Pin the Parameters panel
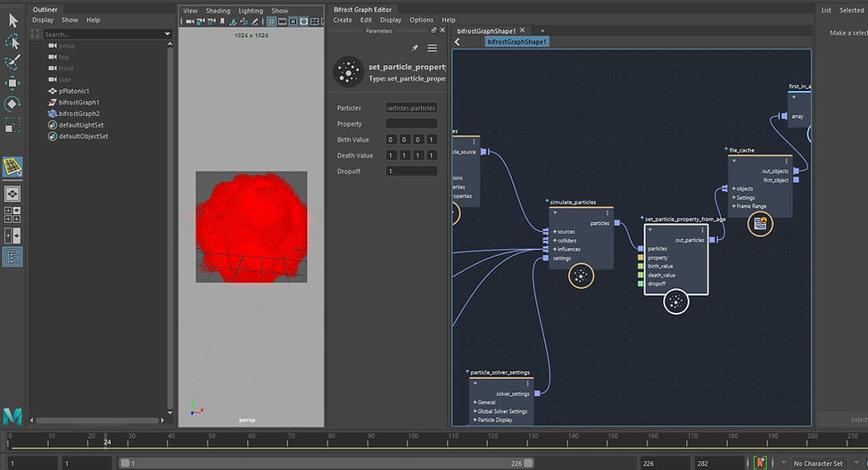The height and width of the screenshot is (470, 868). pos(415,48)
